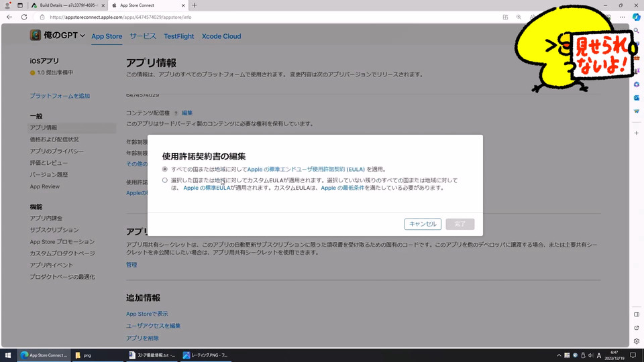Open Microsoft 365 icon in Edge sidebar
Image resolution: width=644 pixels, height=362 pixels.
pos(636,84)
